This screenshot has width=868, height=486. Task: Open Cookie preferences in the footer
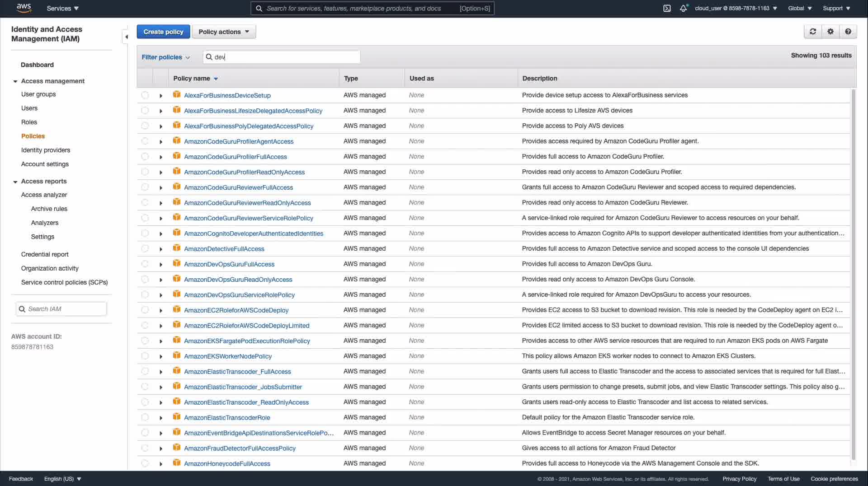(x=834, y=479)
